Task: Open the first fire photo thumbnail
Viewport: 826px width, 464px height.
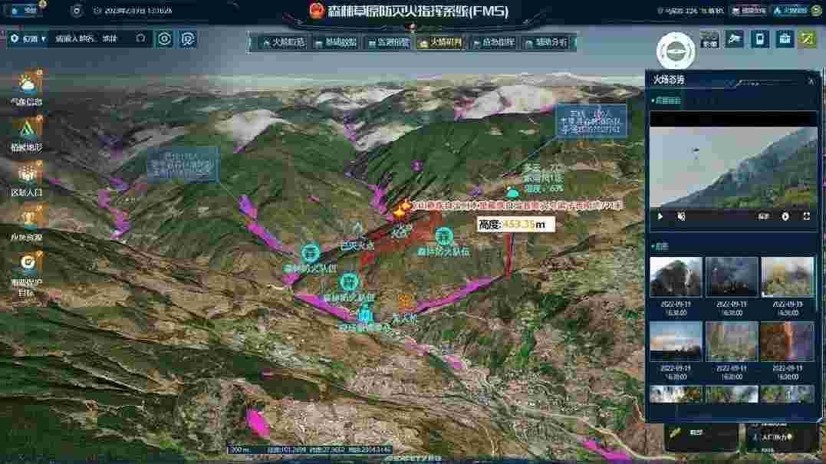Action: pyautogui.click(x=675, y=277)
